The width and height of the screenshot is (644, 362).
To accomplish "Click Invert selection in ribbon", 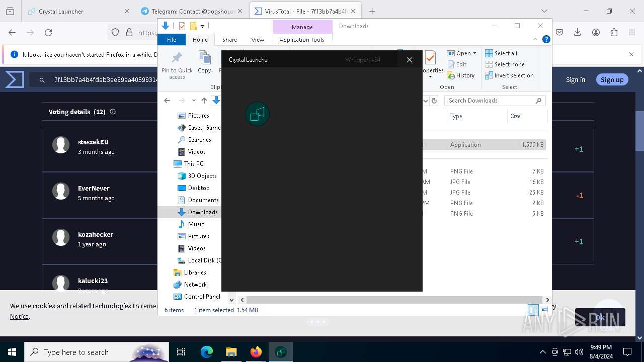I will coord(509,75).
